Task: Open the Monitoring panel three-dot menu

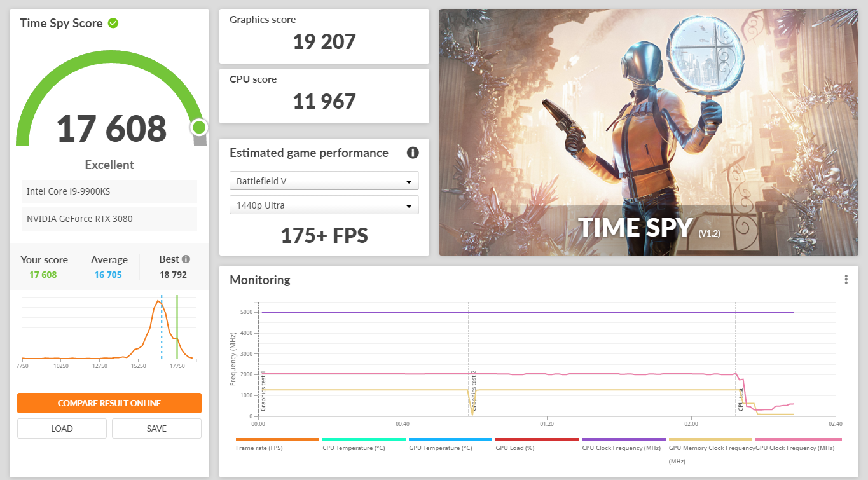Action: [846, 279]
